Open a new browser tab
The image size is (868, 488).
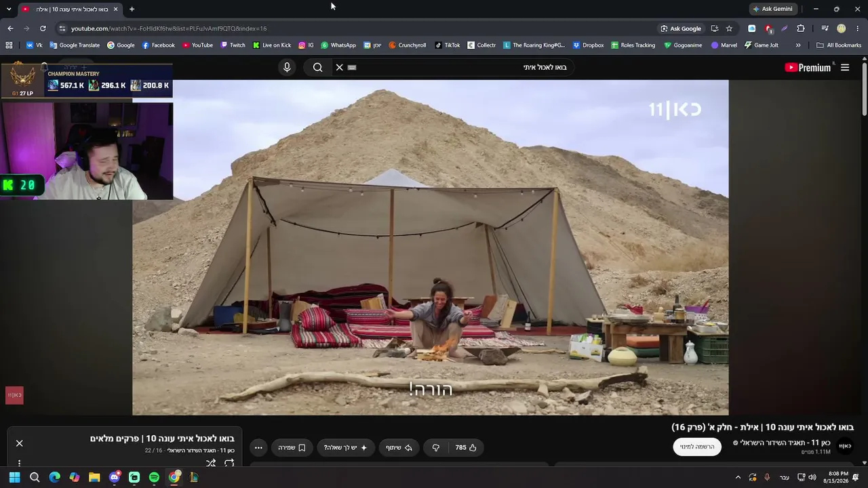coord(132,9)
